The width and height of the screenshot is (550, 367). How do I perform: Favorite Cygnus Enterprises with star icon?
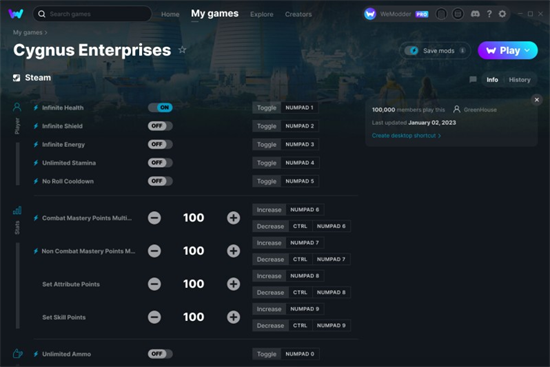coord(182,50)
